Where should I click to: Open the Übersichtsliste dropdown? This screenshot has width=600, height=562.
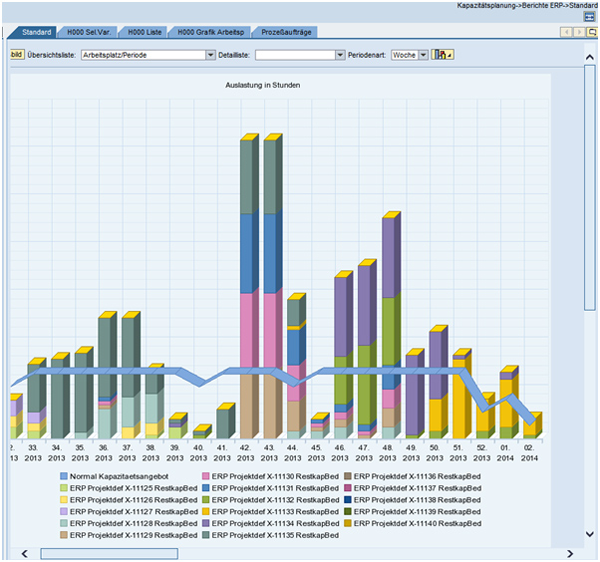pyautogui.click(x=210, y=55)
